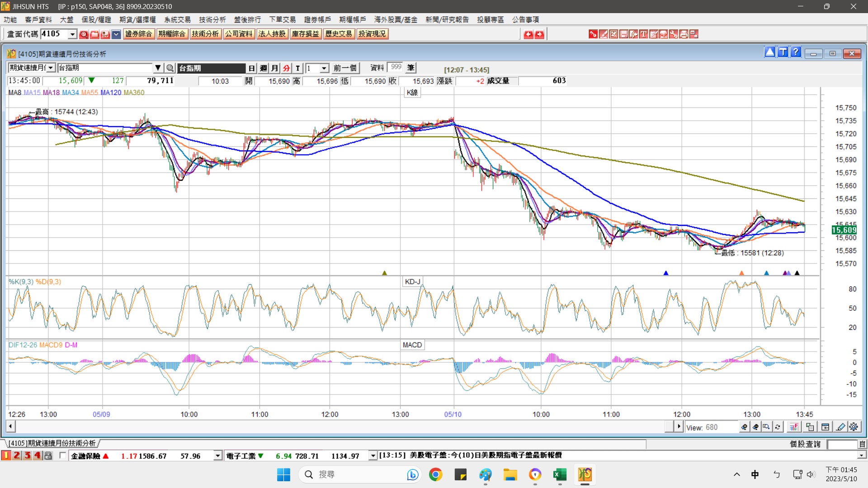
Task: Click the chart zoom-in icon
Action: pyautogui.click(x=744, y=427)
